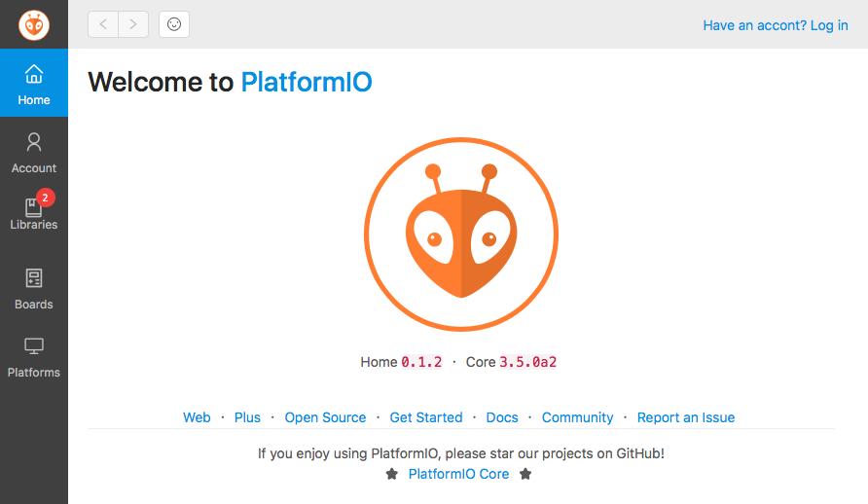868x504 pixels.
Task: Open the Community link
Action: (577, 417)
